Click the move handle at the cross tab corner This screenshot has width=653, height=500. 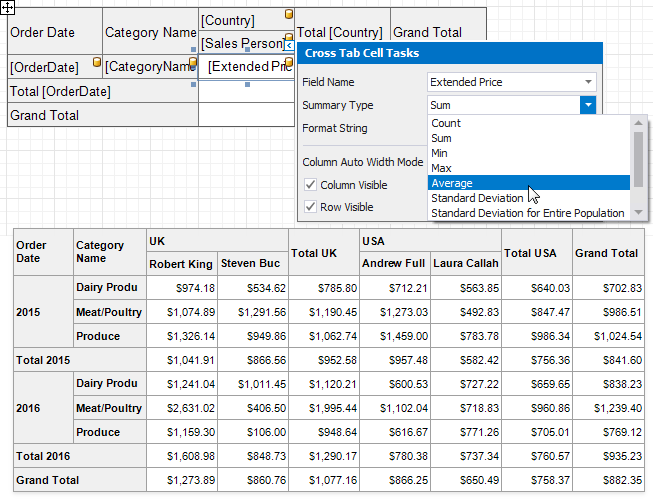coord(7,7)
